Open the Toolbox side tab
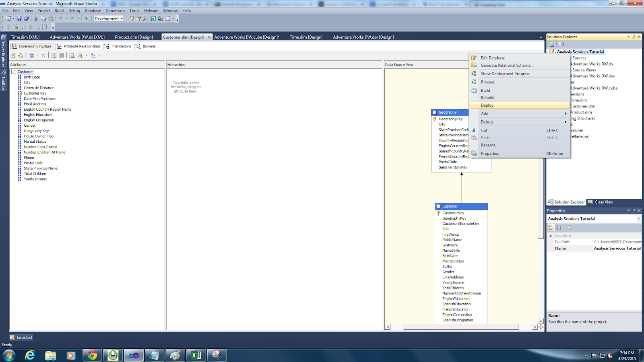The height and width of the screenshot is (362, 644). 3,80
